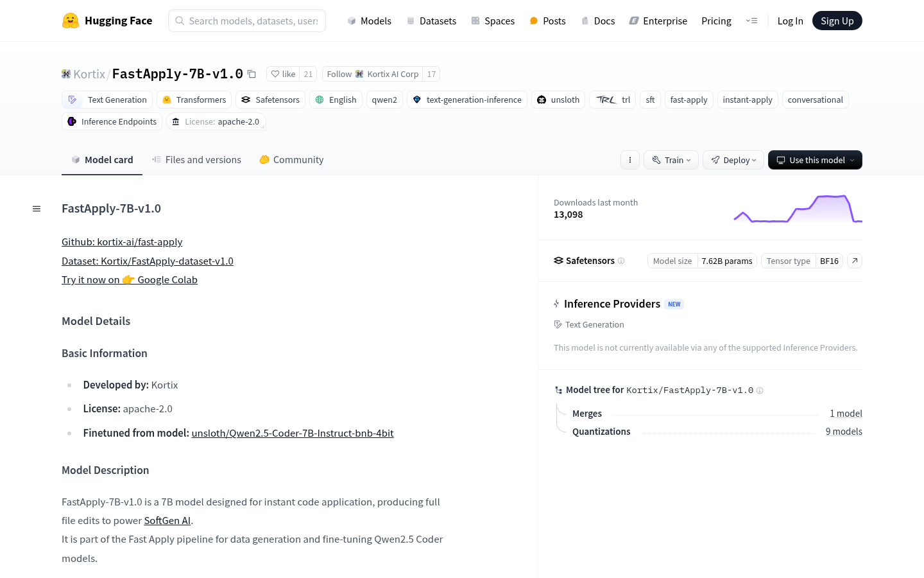Click the Posts flame icon
This screenshot has height=578, width=924.
tap(533, 21)
